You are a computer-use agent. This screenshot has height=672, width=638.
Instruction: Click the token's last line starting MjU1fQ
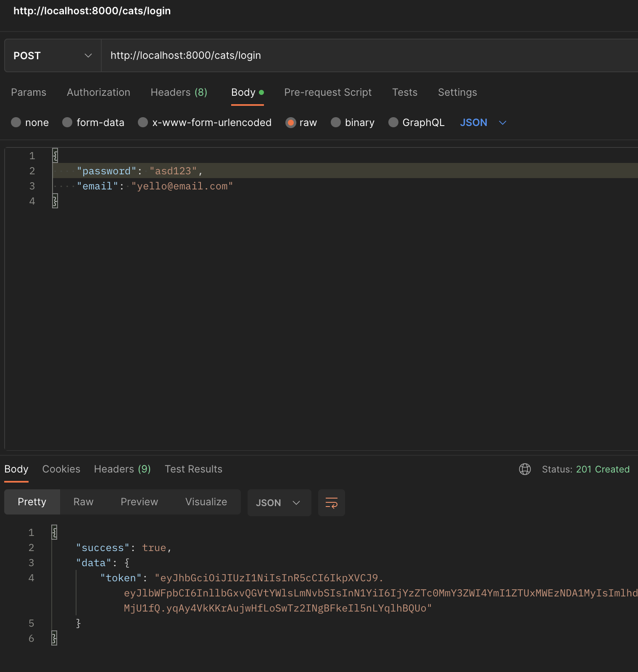(x=278, y=608)
